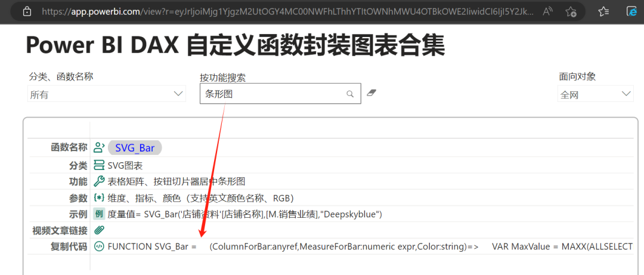The height and width of the screenshot is (275, 644).
Task: Click the 复制代码 row label
Action: [x=69, y=246]
